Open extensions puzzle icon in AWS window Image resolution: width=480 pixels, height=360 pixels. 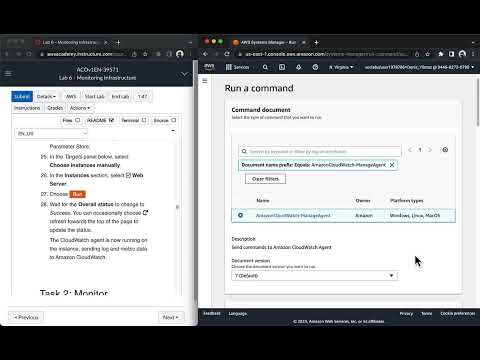441,54
